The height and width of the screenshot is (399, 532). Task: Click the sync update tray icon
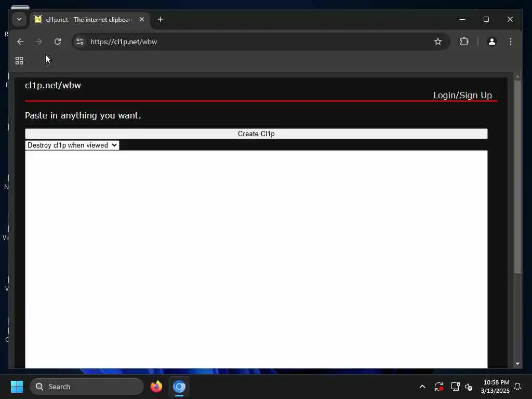pos(438,387)
